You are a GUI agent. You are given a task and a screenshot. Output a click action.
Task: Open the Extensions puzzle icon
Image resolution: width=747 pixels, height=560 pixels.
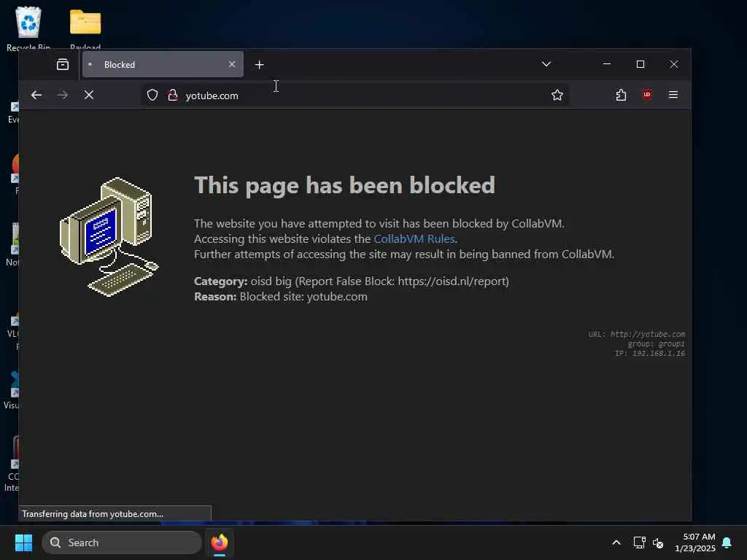[x=621, y=96]
